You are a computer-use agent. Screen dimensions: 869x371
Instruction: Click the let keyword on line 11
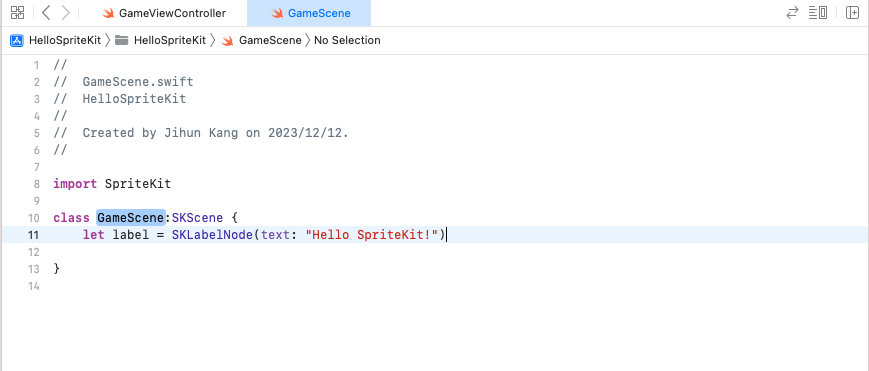(94, 235)
